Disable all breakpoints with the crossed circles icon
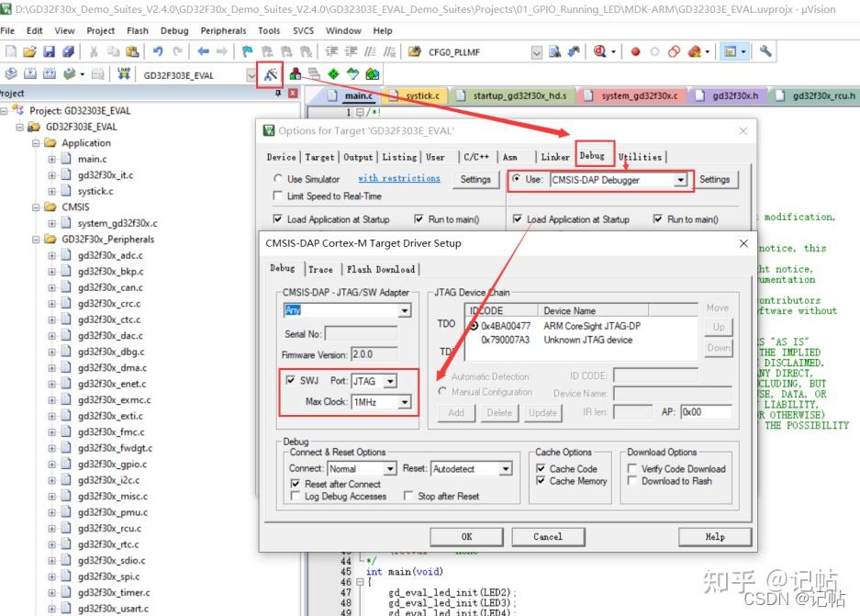The image size is (860, 616). [674, 52]
